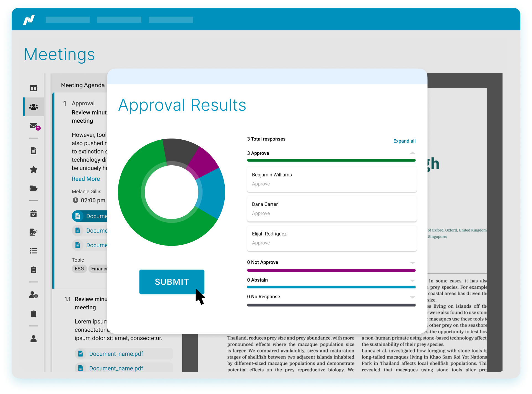Viewport: 532px width, 394px height.
Task: Expand the 0 Abstain section
Action: 412,280
